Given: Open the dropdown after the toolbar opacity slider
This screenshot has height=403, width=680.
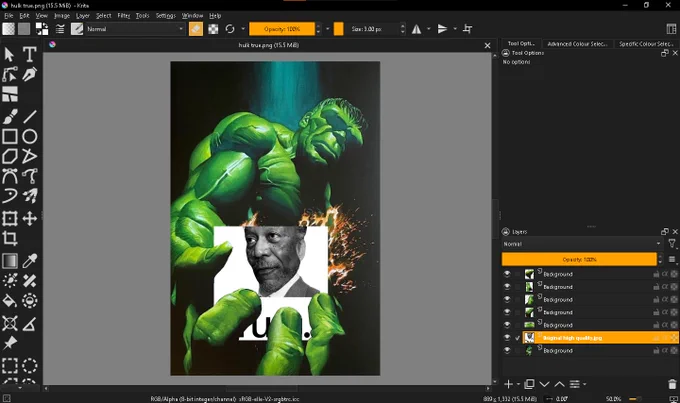Looking at the screenshot, I should 327,29.
